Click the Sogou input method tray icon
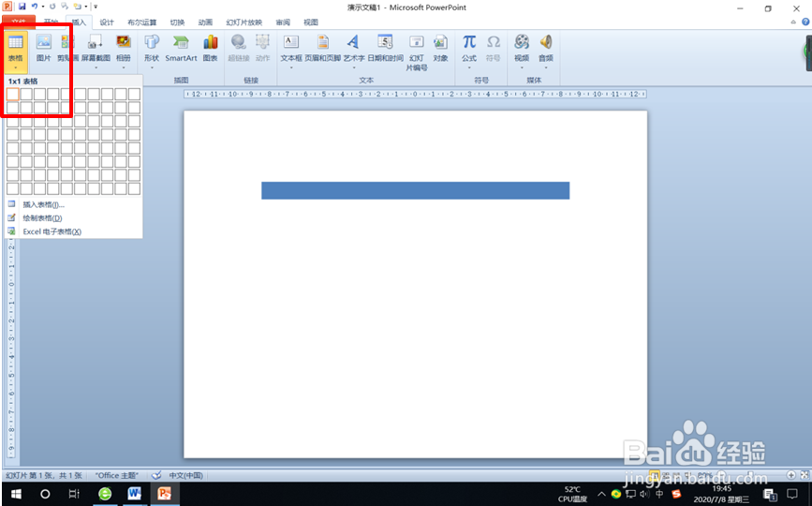Screen dimensions: 812x506 [676, 494]
